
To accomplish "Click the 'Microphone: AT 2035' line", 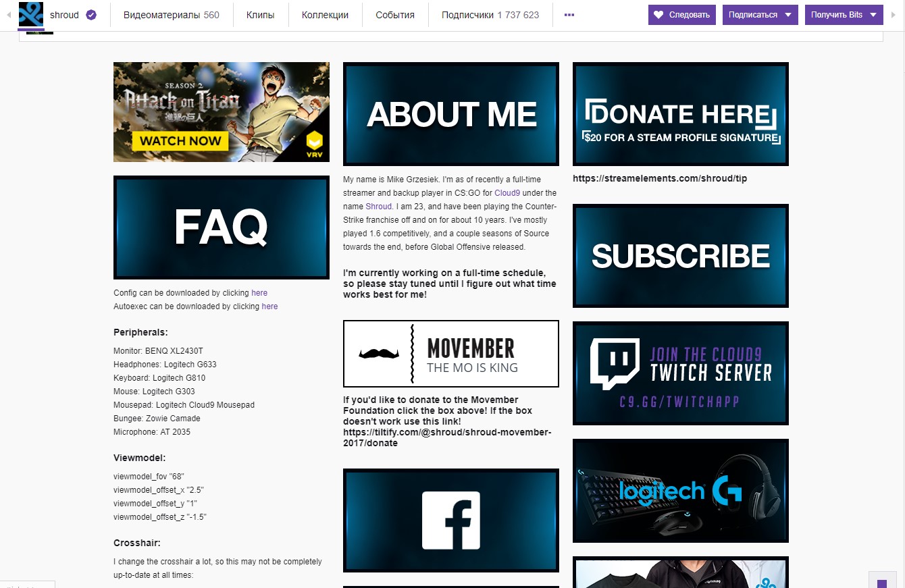I will (152, 432).
